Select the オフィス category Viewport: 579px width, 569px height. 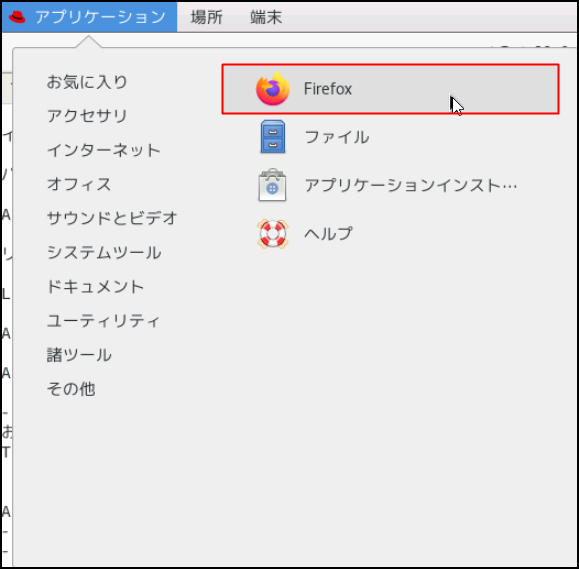(79, 184)
